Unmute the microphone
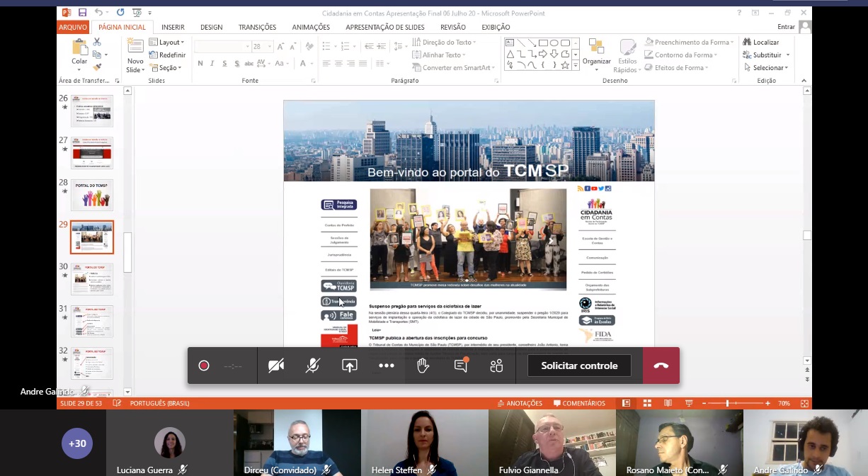This screenshot has height=476, width=868. [312, 365]
